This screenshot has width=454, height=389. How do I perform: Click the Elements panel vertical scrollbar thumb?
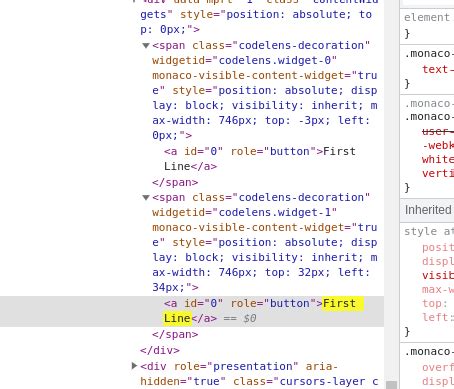(392, 385)
